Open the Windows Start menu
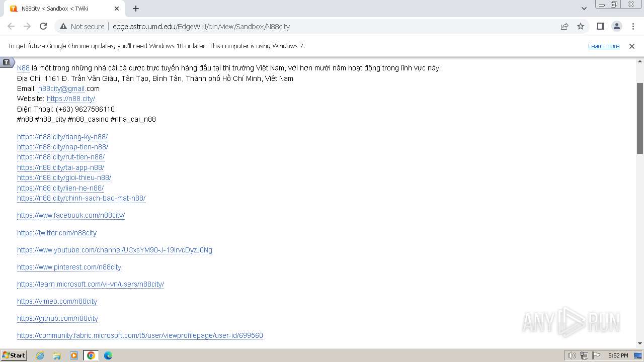 tap(14, 355)
